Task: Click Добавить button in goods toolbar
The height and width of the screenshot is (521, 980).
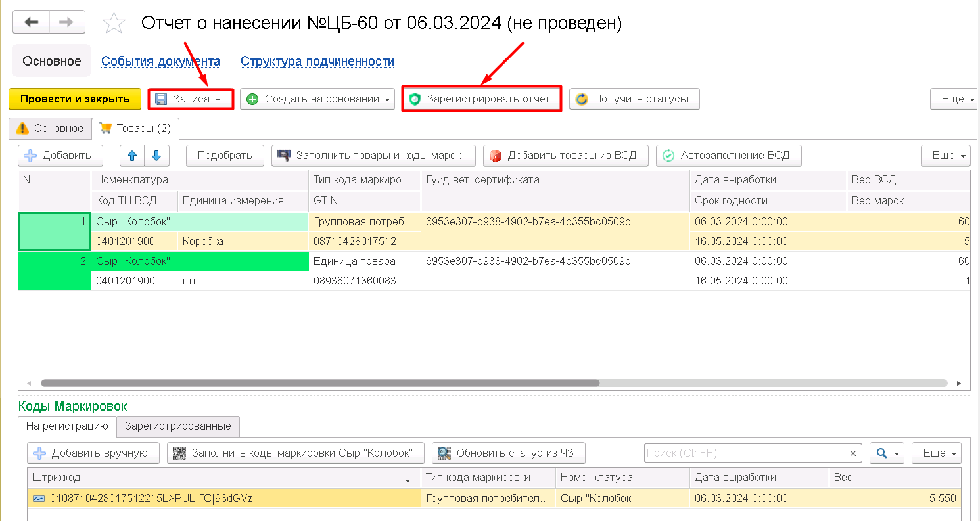Action: [x=60, y=156]
